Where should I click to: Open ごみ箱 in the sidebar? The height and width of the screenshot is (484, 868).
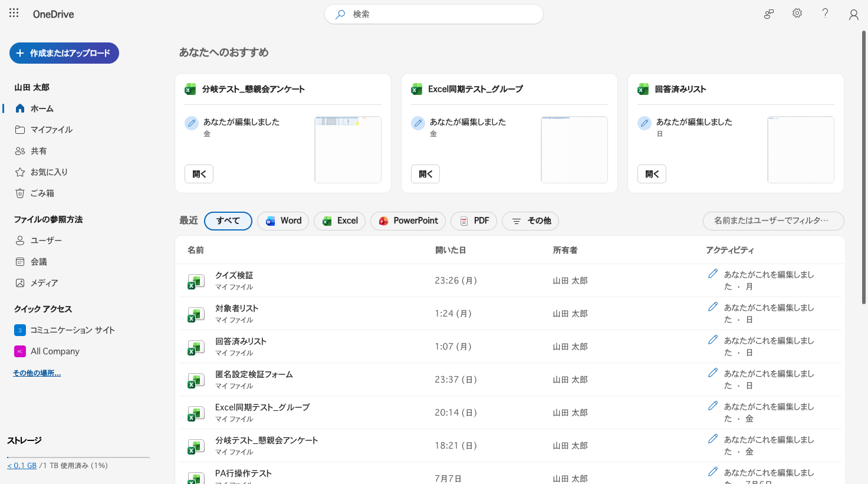click(x=42, y=193)
